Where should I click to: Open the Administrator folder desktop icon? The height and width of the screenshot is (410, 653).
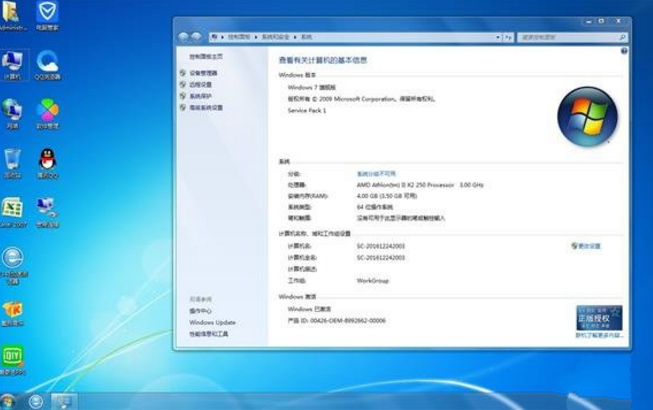(x=11, y=15)
